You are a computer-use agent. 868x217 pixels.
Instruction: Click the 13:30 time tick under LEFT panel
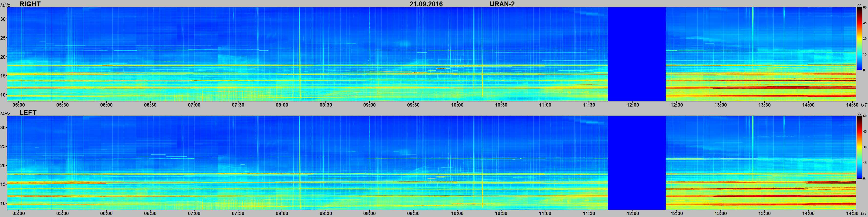click(x=764, y=213)
